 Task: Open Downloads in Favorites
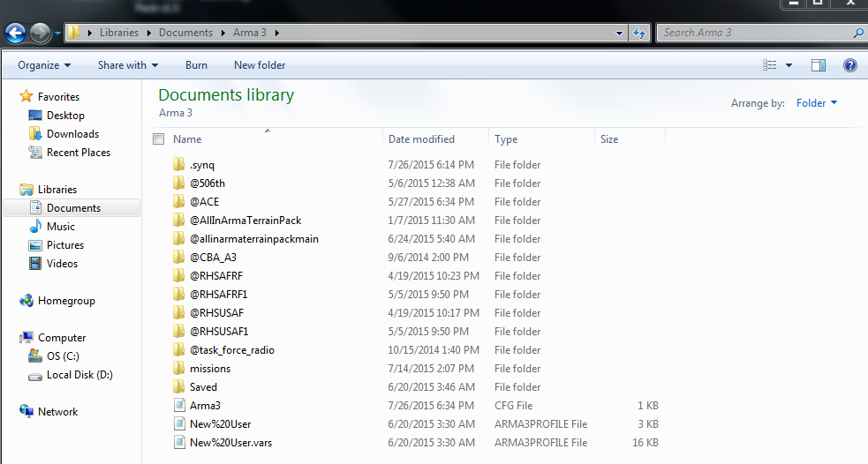tap(72, 134)
